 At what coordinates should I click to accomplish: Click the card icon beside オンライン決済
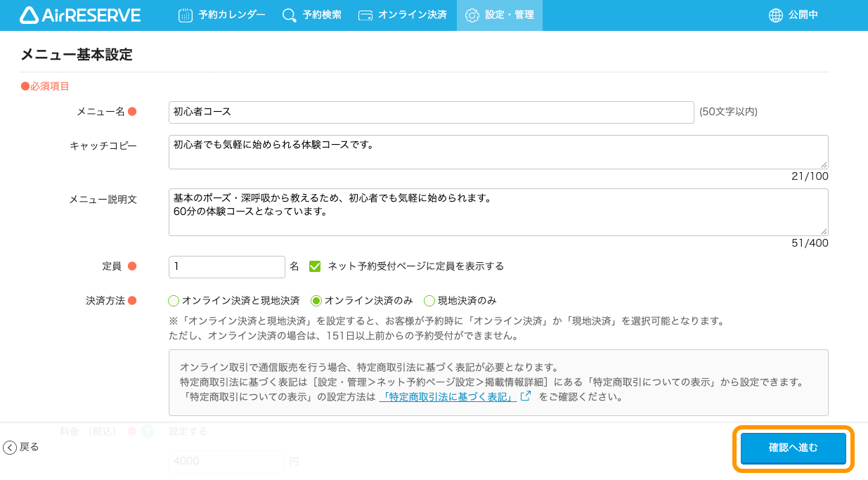pyautogui.click(x=365, y=15)
